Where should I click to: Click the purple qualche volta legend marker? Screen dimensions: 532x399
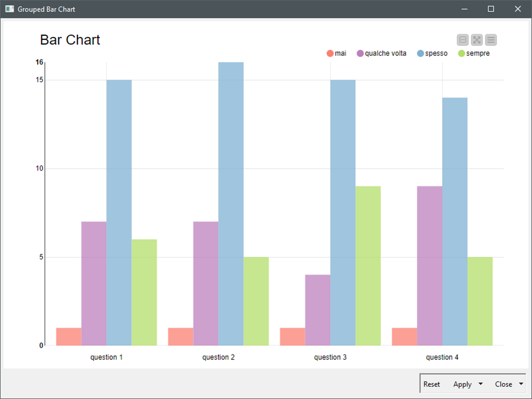360,53
